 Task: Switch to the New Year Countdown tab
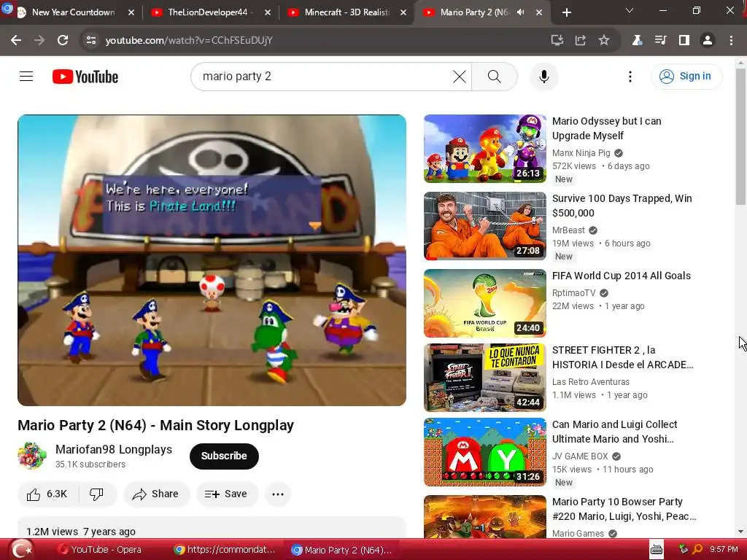pos(73,12)
